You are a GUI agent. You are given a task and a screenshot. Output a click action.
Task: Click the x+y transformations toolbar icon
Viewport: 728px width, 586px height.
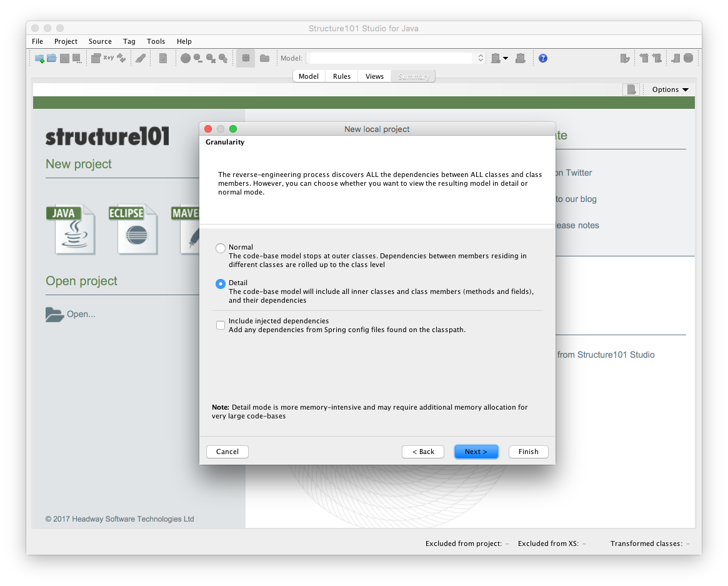[108, 58]
